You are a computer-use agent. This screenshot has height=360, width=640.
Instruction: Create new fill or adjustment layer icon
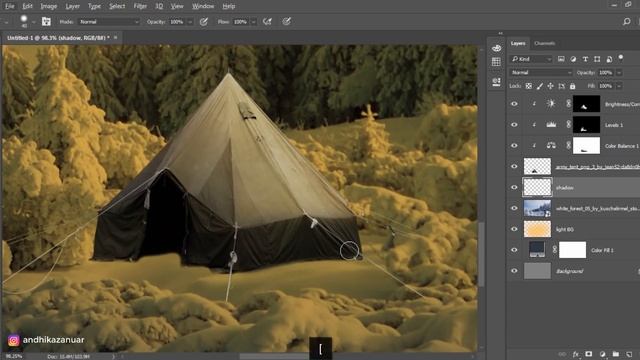click(602, 354)
